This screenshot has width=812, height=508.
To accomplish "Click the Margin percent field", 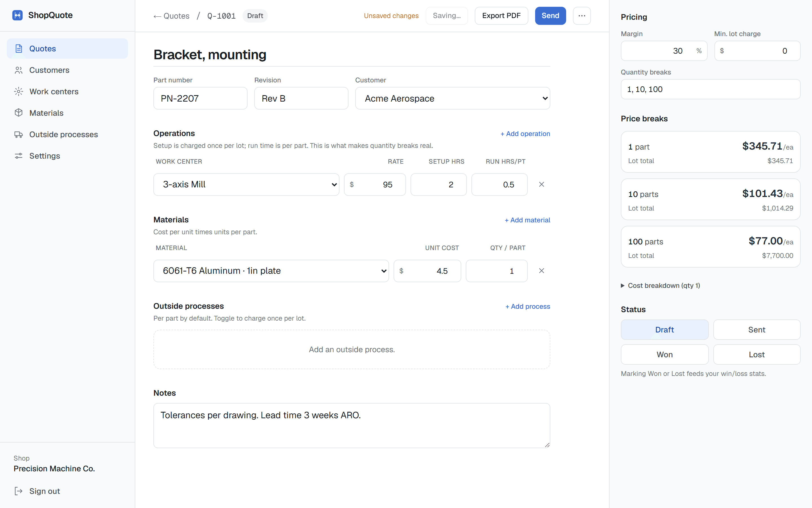I will click(x=664, y=51).
